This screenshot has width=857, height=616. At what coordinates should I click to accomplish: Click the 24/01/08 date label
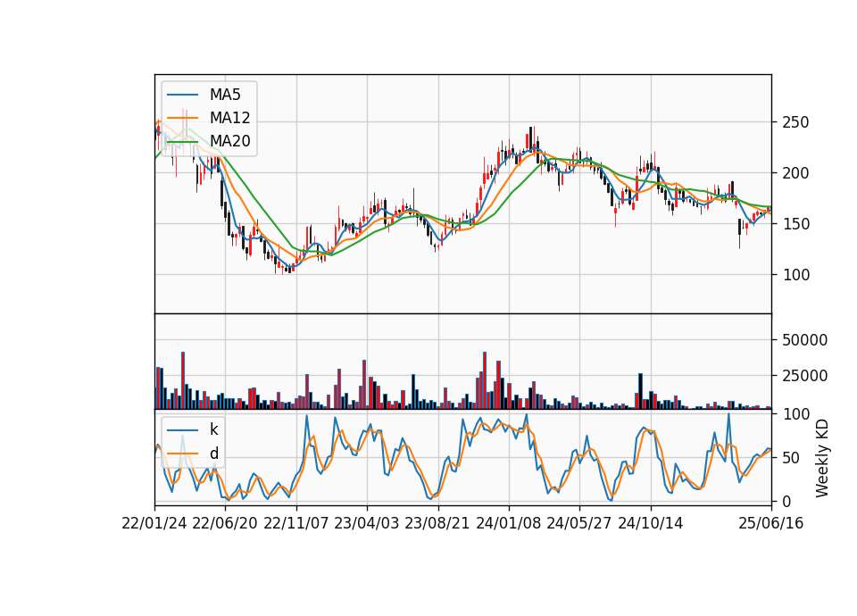(x=508, y=524)
